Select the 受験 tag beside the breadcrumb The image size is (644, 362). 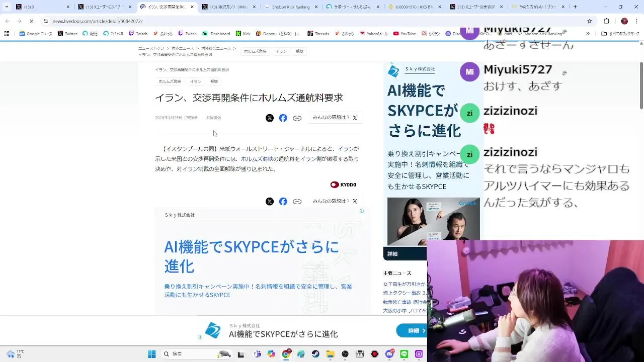coord(299,51)
